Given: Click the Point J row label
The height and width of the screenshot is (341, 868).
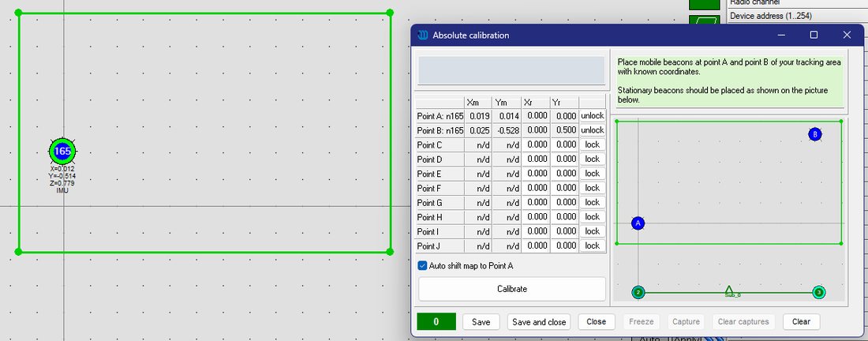Looking at the screenshot, I should point(440,245).
